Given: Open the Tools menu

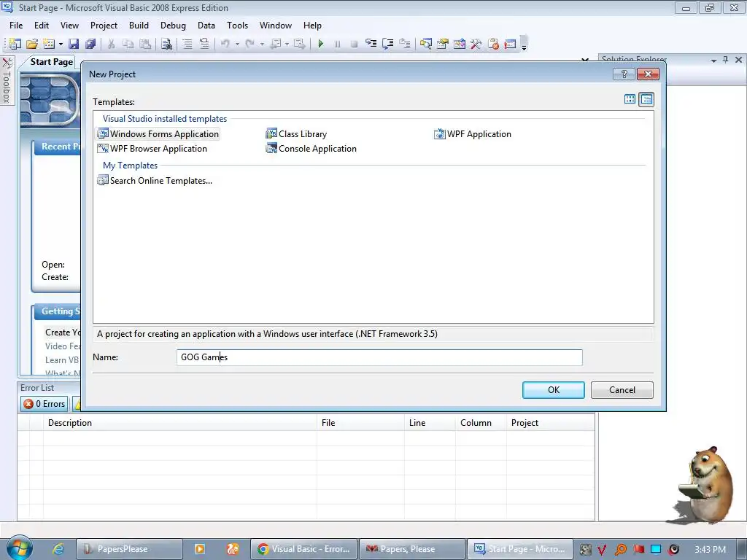Looking at the screenshot, I should point(237,26).
